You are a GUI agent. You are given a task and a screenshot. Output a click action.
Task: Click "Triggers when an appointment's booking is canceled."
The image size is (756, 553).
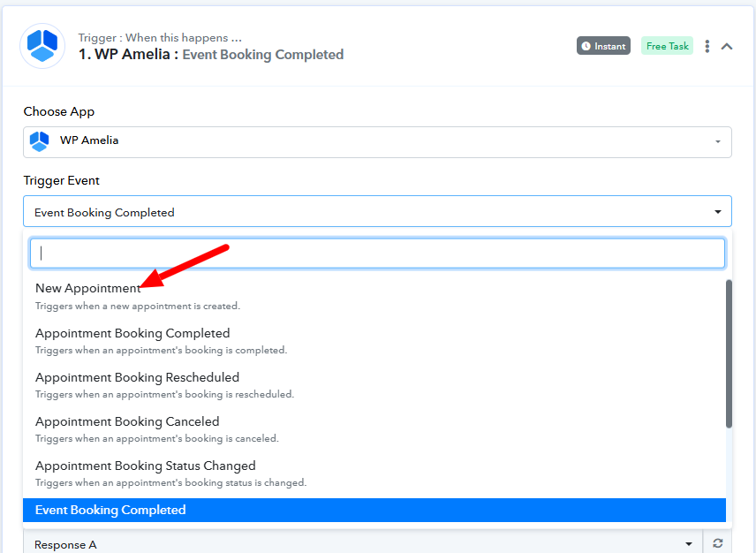(156, 439)
